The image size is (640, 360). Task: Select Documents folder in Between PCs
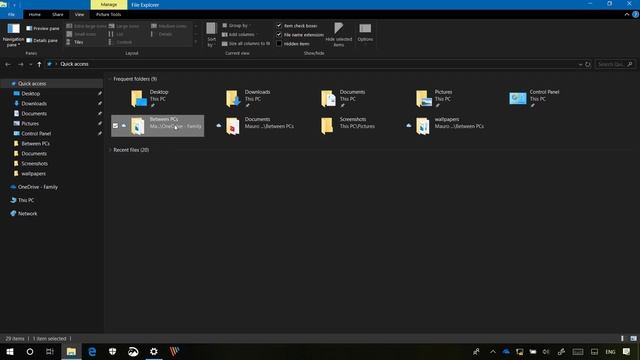(x=253, y=126)
